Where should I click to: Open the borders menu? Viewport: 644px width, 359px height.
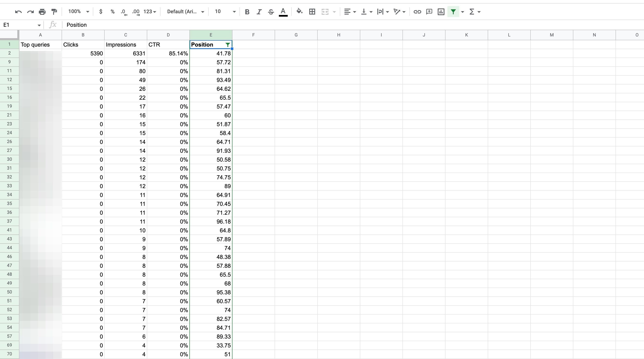(x=312, y=12)
